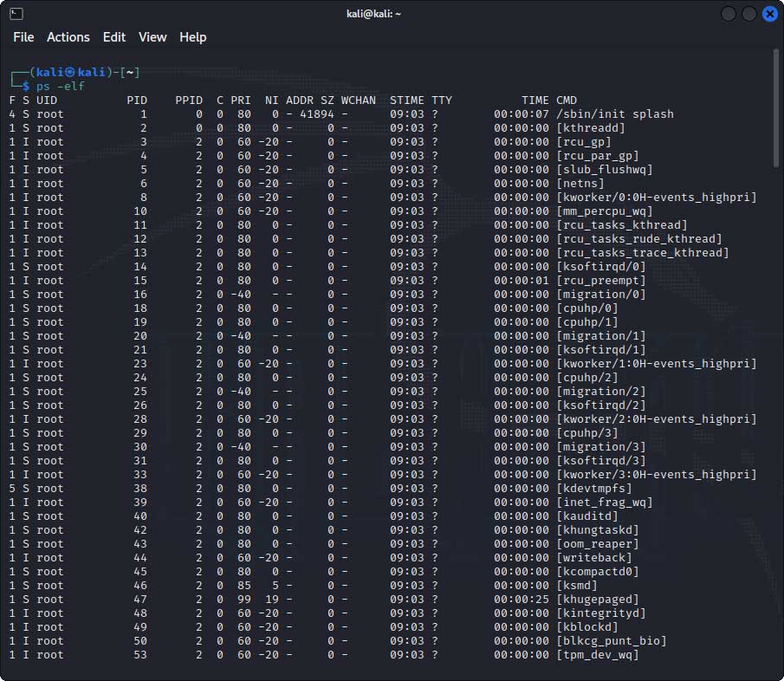This screenshot has height=681, width=784.
Task: Click the '[migration/0]' process name
Action: click(601, 295)
